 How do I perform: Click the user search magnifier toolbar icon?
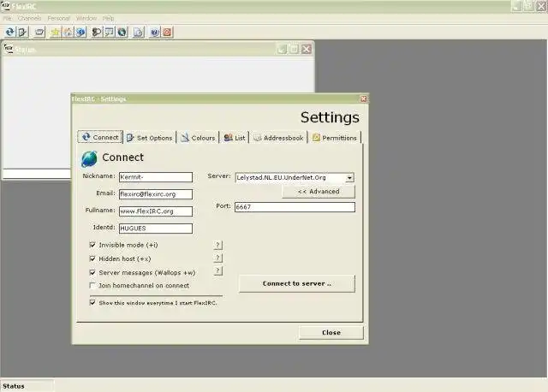click(x=97, y=33)
